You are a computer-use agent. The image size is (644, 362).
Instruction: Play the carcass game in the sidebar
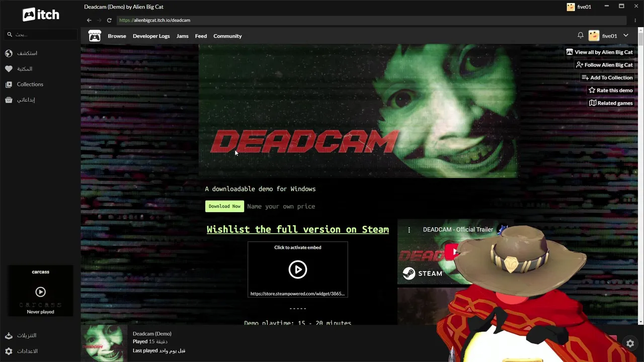coord(40,292)
